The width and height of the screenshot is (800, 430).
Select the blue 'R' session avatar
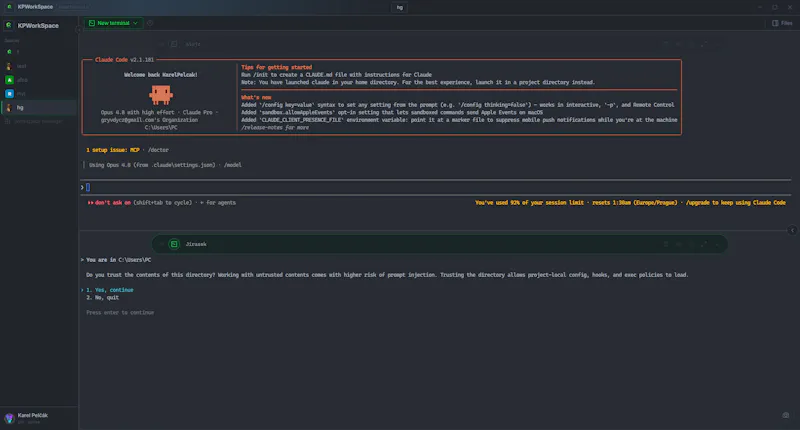(9, 94)
